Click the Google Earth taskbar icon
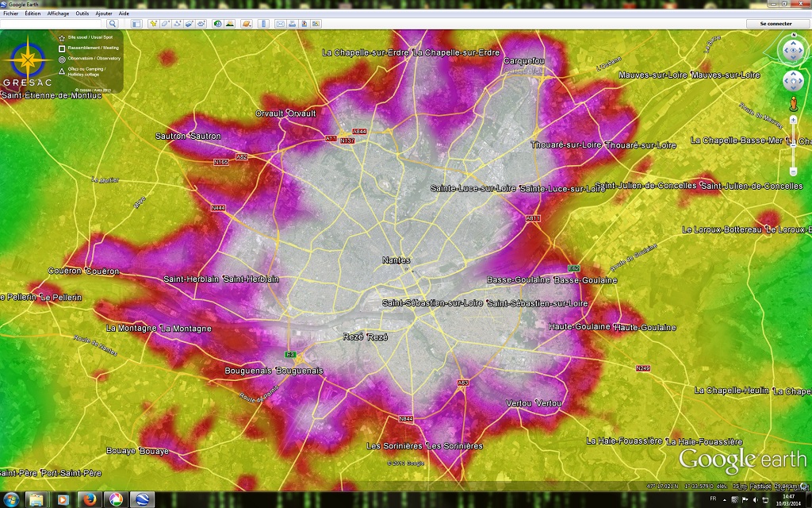The image size is (812, 508). pos(142,500)
